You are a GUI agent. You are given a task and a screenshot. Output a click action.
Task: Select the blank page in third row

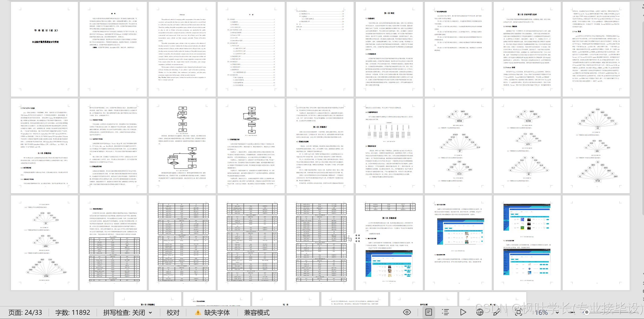click(596, 243)
